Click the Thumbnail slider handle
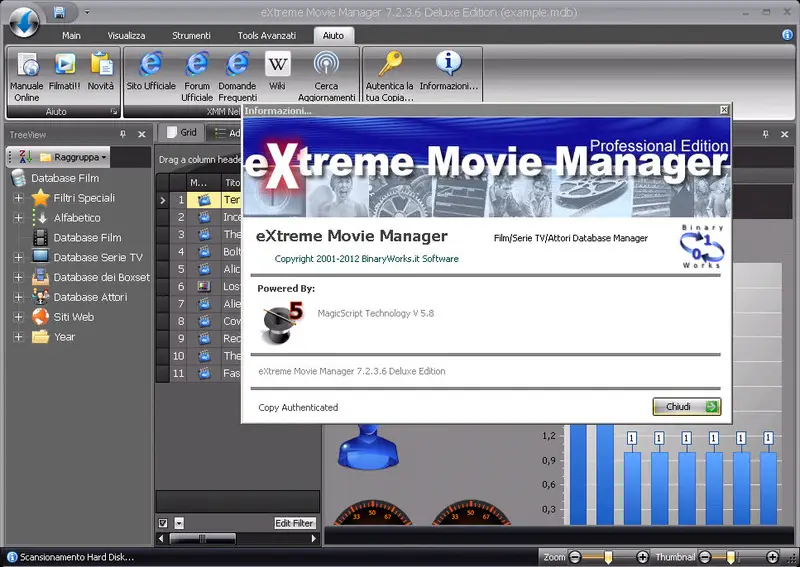The height and width of the screenshot is (567, 800). tap(731, 557)
